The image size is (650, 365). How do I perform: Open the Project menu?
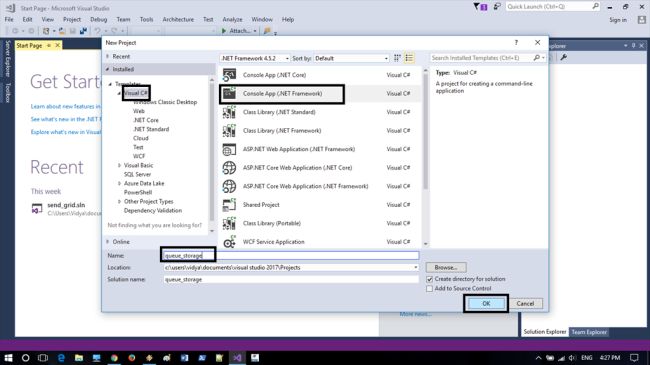(72, 19)
